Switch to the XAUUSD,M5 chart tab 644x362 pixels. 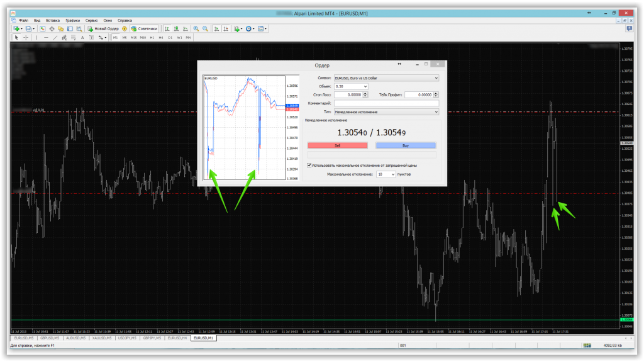(101, 338)
